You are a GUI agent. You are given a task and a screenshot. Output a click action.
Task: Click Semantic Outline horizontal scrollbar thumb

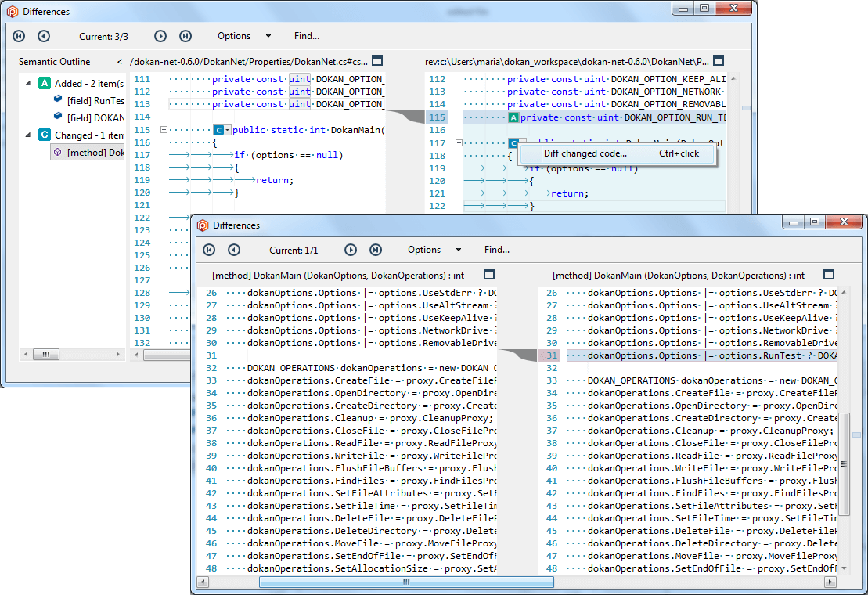click(x=46, y=354)
